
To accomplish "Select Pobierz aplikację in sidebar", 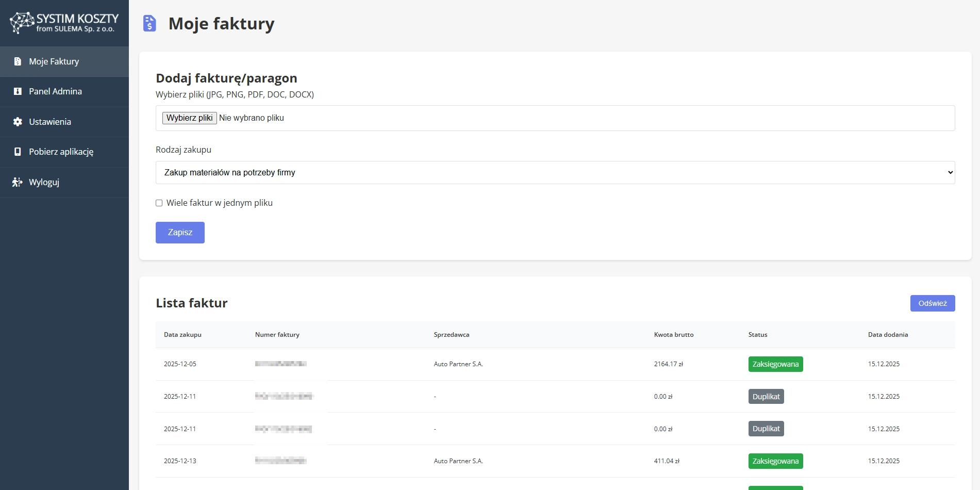I will (61, 152).
